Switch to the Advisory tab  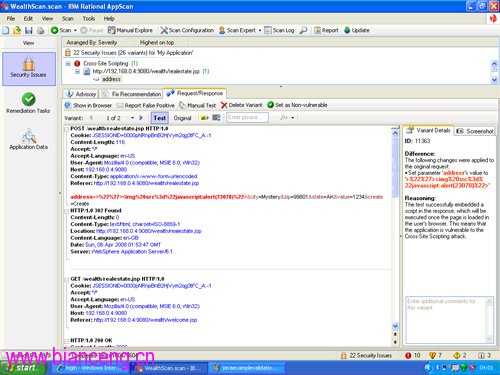point(81,94)
